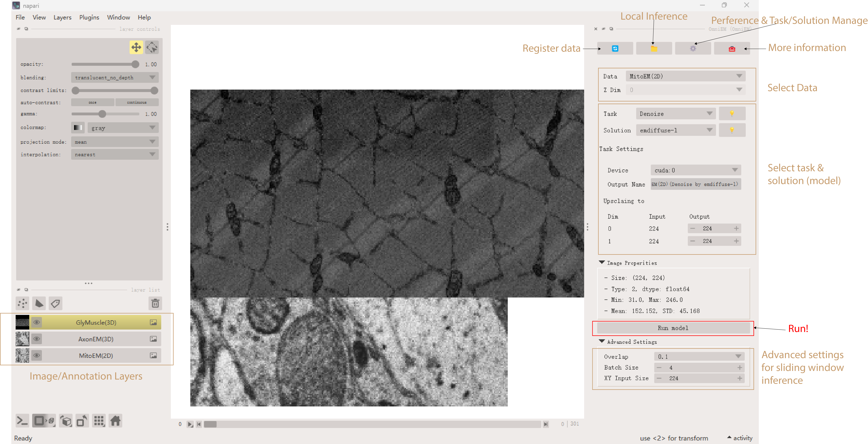868x444 pixels.
Task: Toggle visibility of MitoEM(2D) layer
Action: click(37, 355)
